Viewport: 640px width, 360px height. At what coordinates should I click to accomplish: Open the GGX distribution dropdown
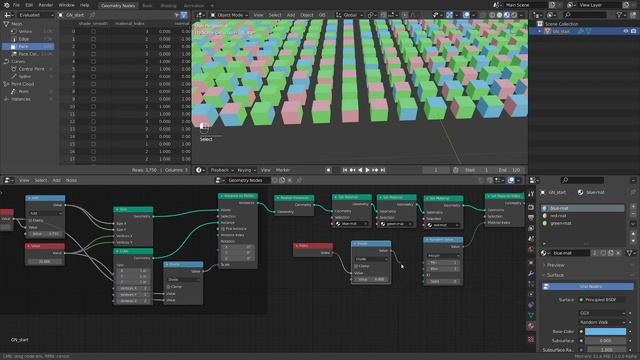[602, 313]
